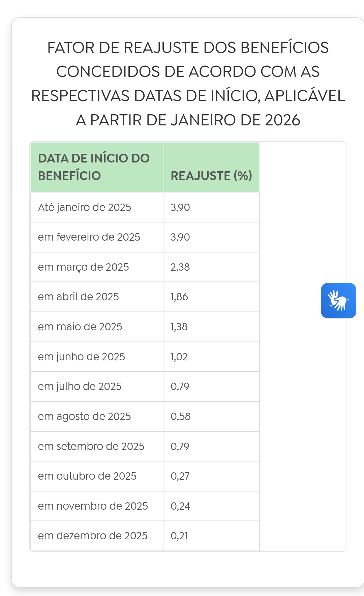364x596 pixels.
Task: Open the VLibras sign language widget
Action: pos(338,300)
